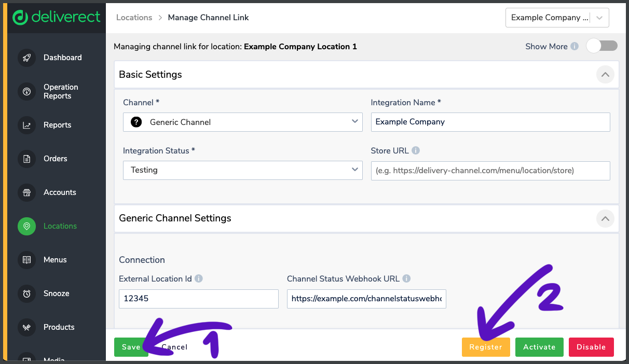Click the Integration Name field
The image size is (629, 364).
(490, 122)
